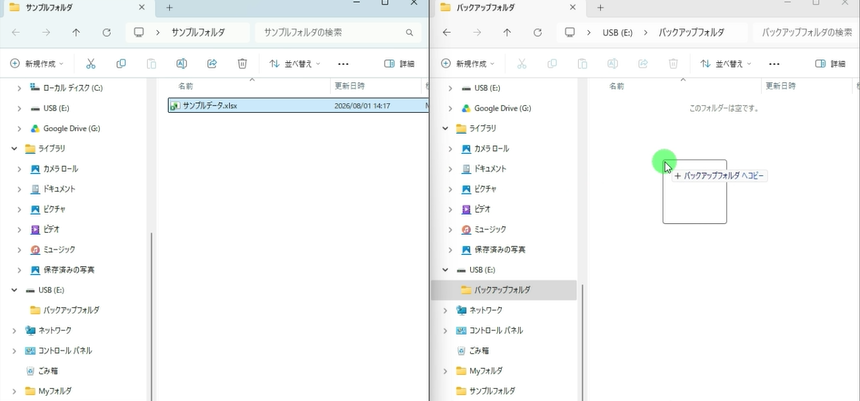Select Google Drive (G:) in left window tree
860x401 pixels.
72,128
